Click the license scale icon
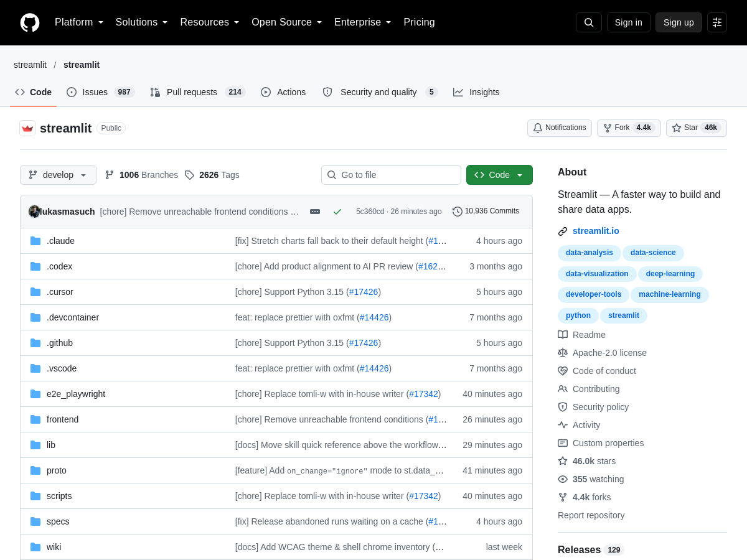The width and height of the screenshot is (747, 560). tap(563, 353)
